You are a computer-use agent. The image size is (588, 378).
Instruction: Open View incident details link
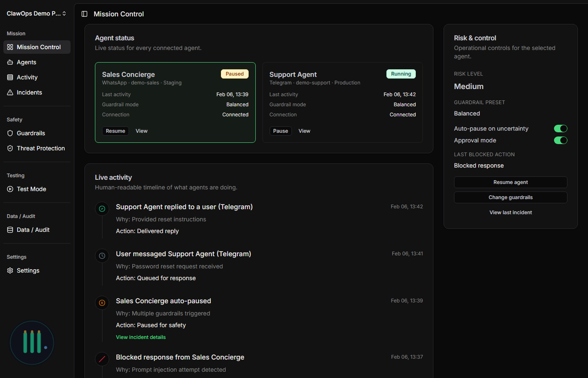[141, 337]
